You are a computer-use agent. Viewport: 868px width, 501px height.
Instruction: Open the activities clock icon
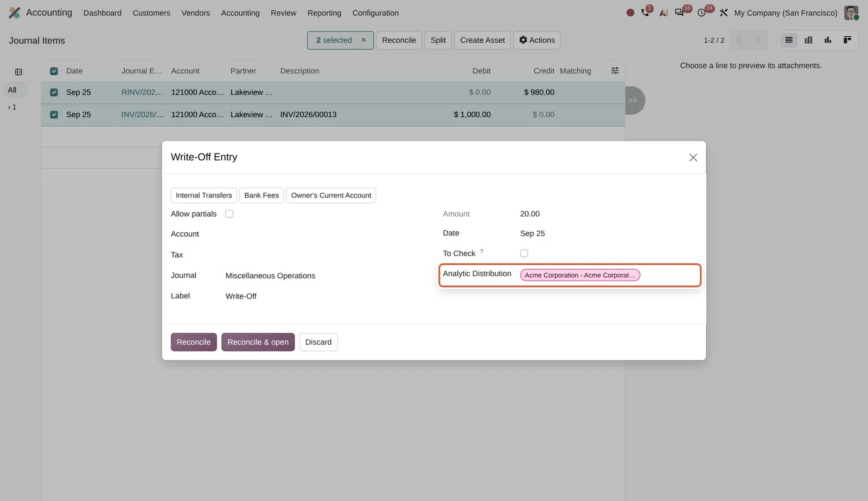pyautogui.click(x=701, y=12)
